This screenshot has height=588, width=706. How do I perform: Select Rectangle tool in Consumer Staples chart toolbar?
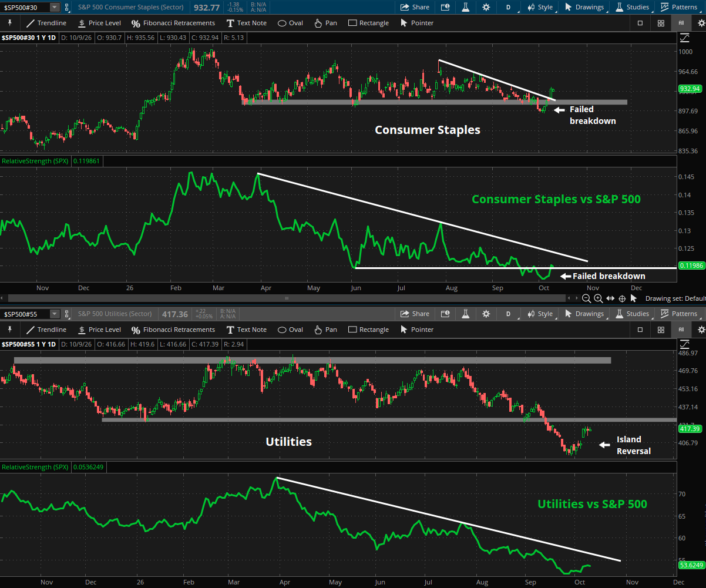pyautogui.click(x=368, y=23)
